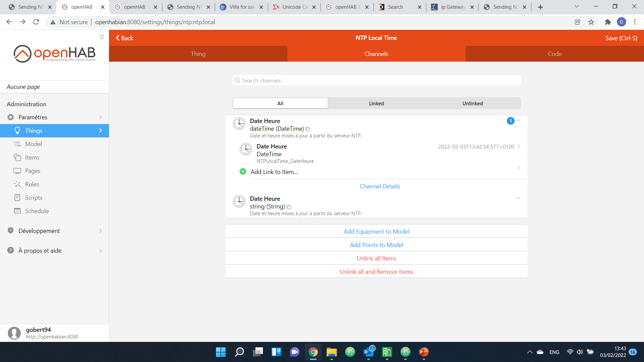Open the Scripts icon
This screenshot has height=362, width=644.
click(x=17, y=197)
